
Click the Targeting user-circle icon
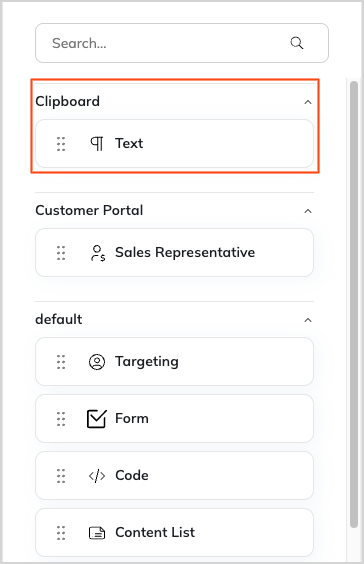coord(97,362)
